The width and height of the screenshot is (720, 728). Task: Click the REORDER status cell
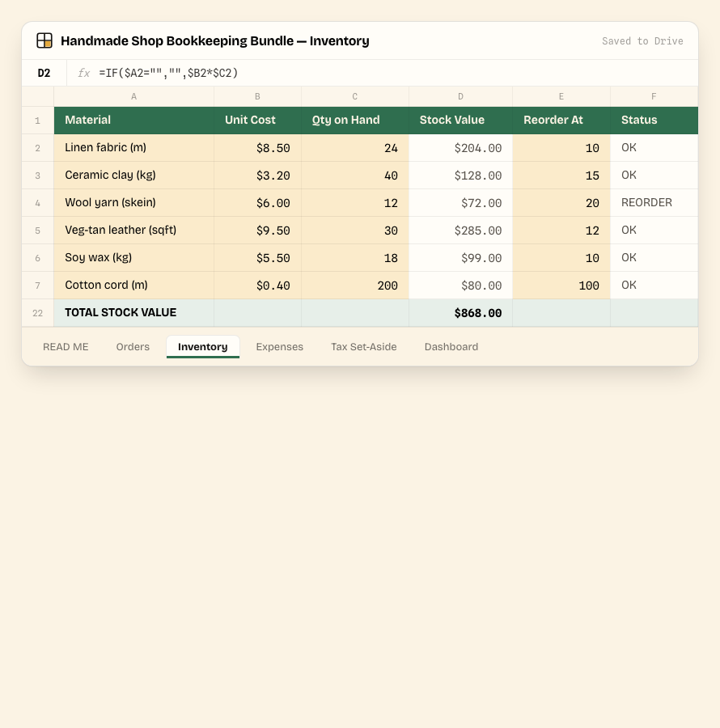[x=654, y=203]
